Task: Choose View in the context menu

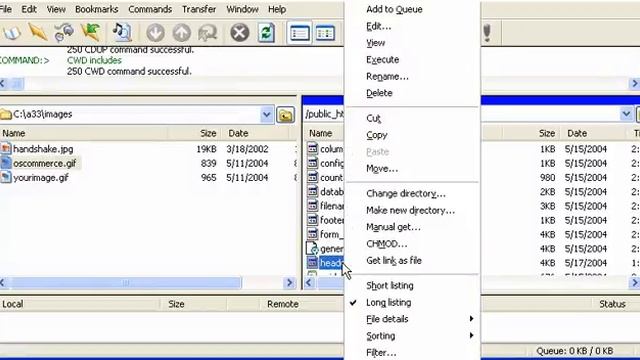Action: pos(375,43)
